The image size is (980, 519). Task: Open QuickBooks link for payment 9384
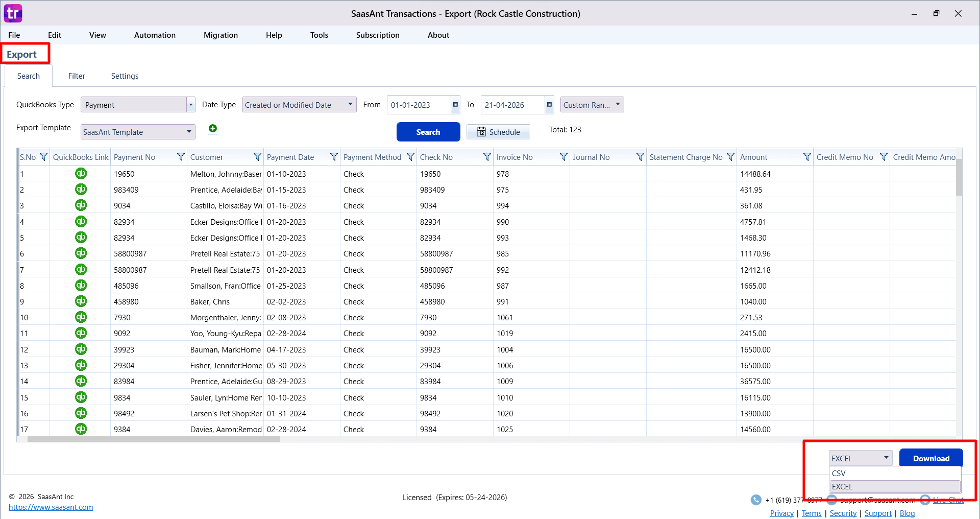(81, 429)
